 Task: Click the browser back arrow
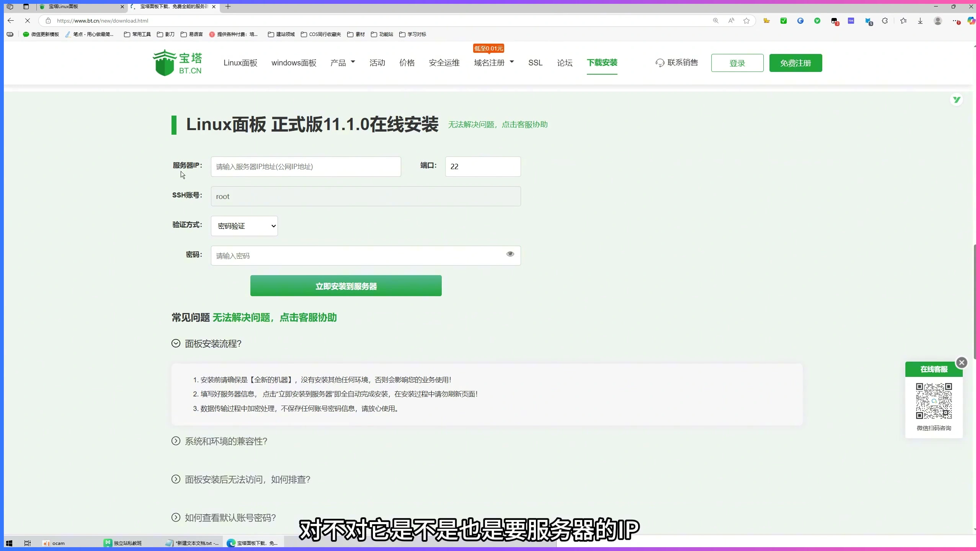tap(11, 21)
